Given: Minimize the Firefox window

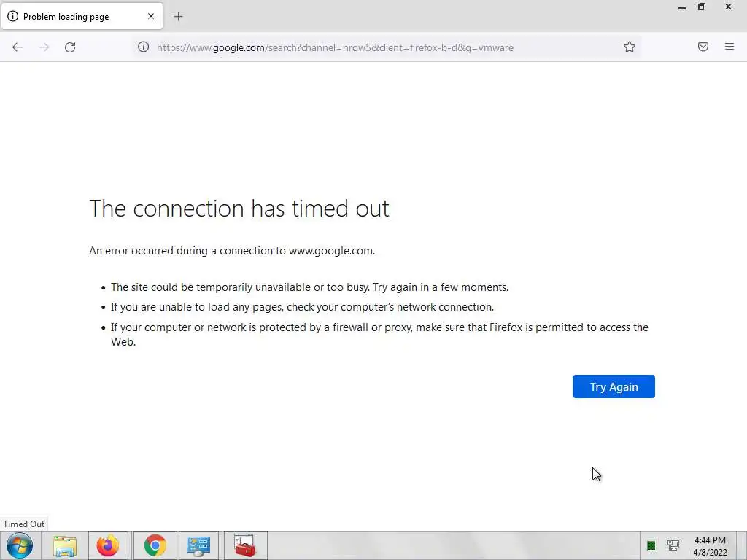Looking at the screenshot, I should [x=682, y=7].
